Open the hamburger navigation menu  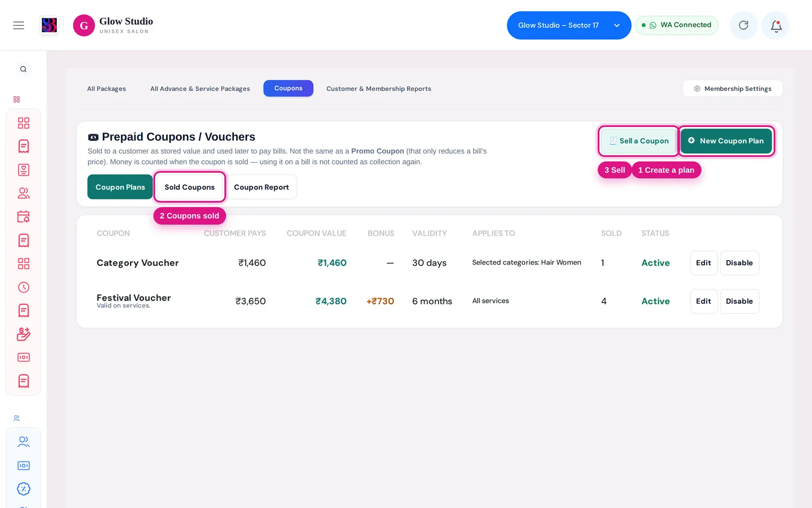click(19, 25)
